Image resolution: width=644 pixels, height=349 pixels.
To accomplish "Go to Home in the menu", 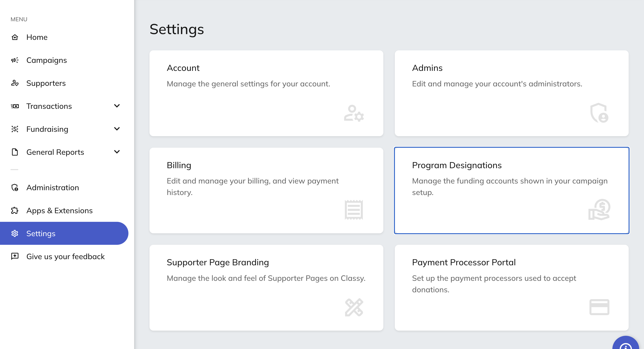I will pyautogui.click(x=37, y=37).
